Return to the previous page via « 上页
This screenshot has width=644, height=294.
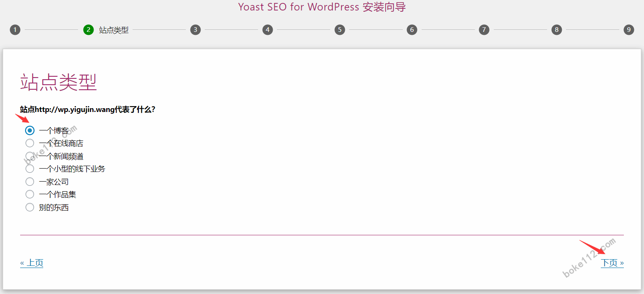31,263
